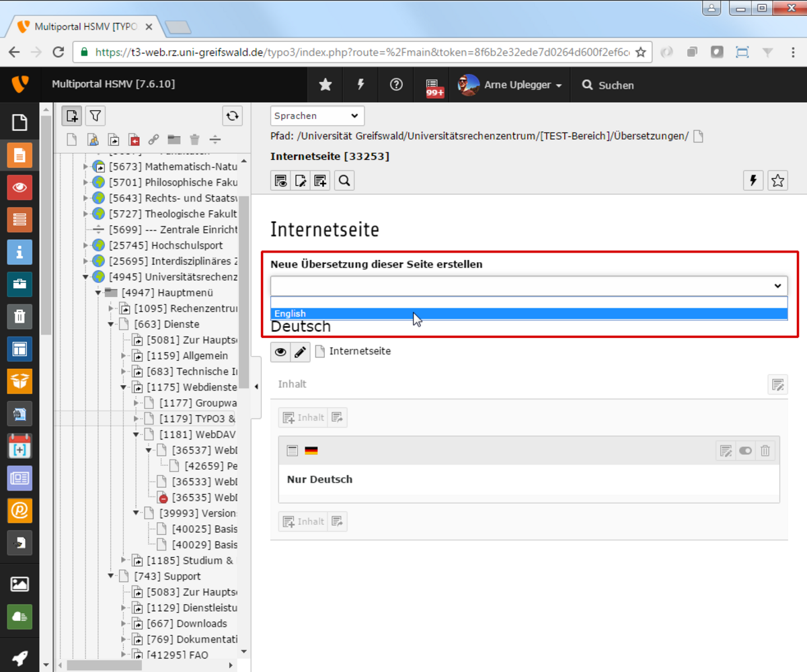Refresh the page tree
The image size is (807, 672).
[233, 116]
